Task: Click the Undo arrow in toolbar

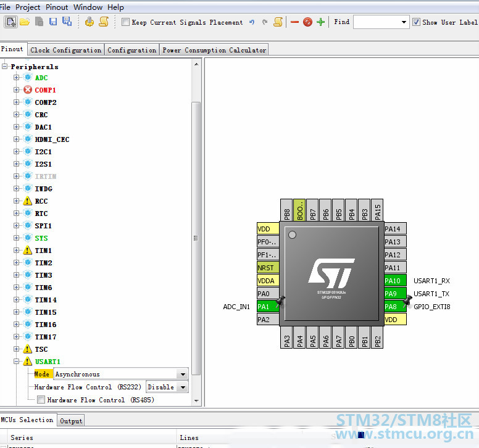Action: click(x=252, y=22)
